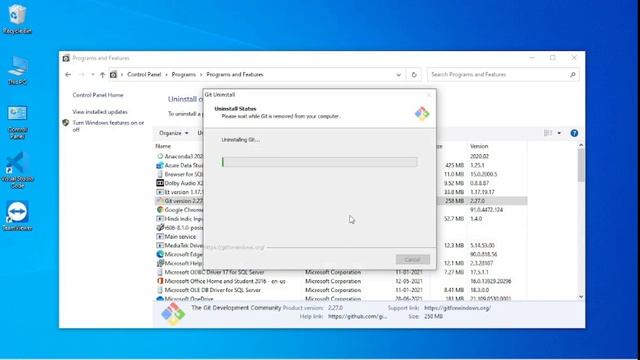Open Control Panel Home link

(x=98, y=95)
